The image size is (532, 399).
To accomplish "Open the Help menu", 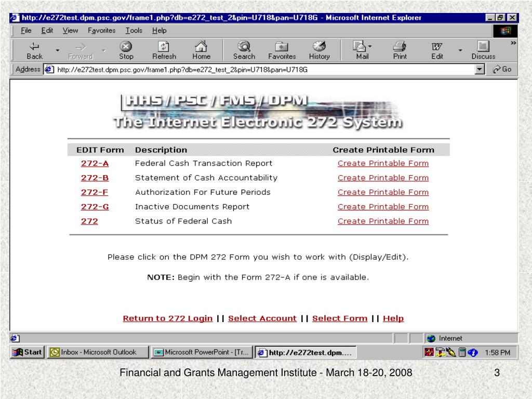I will click(x=159, y=31).
